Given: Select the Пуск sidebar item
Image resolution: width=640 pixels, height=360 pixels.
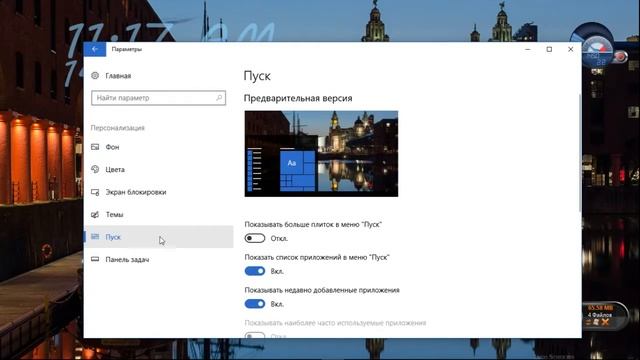Looking at the screenshot, I should click(x=158, y=237).
